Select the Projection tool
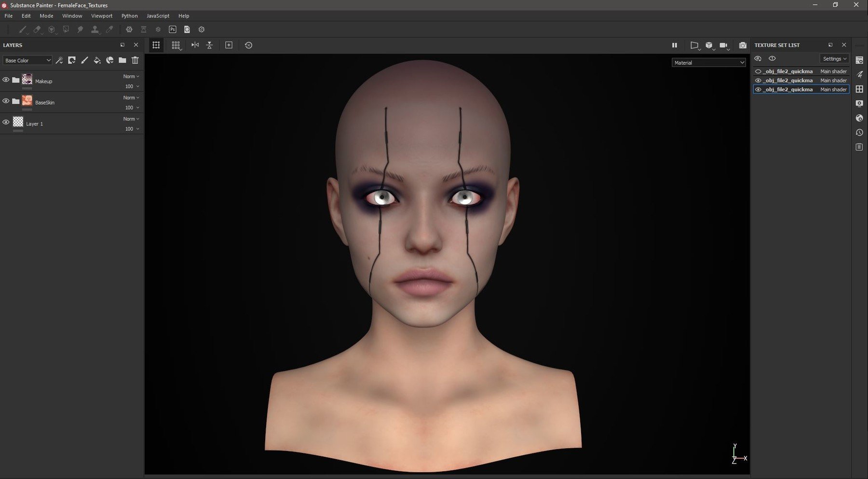Screen dimensions: 868x479 [x=51, y=29]
